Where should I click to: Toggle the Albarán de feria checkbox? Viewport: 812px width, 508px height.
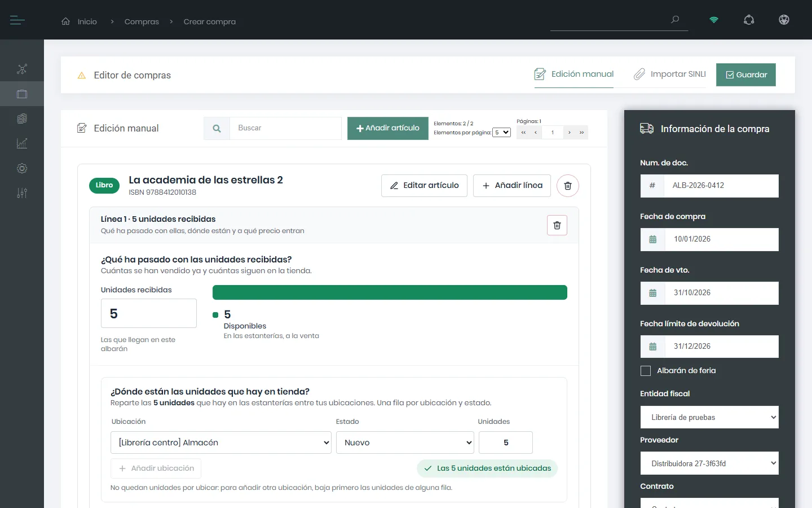click(x=646, y=371)
